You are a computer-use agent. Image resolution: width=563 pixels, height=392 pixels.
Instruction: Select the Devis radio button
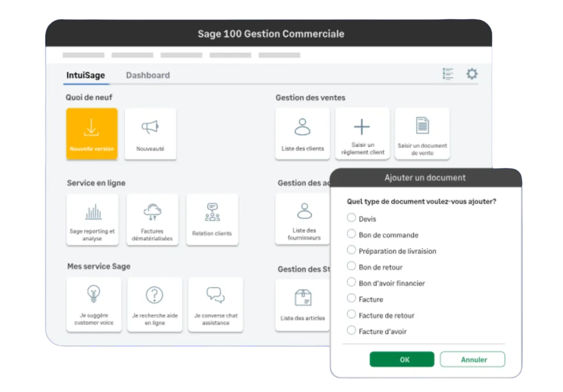coord(352,218)
